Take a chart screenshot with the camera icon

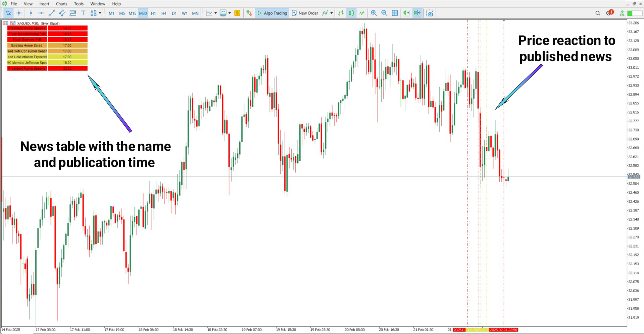pyautogui.click(x=430, y=13)
